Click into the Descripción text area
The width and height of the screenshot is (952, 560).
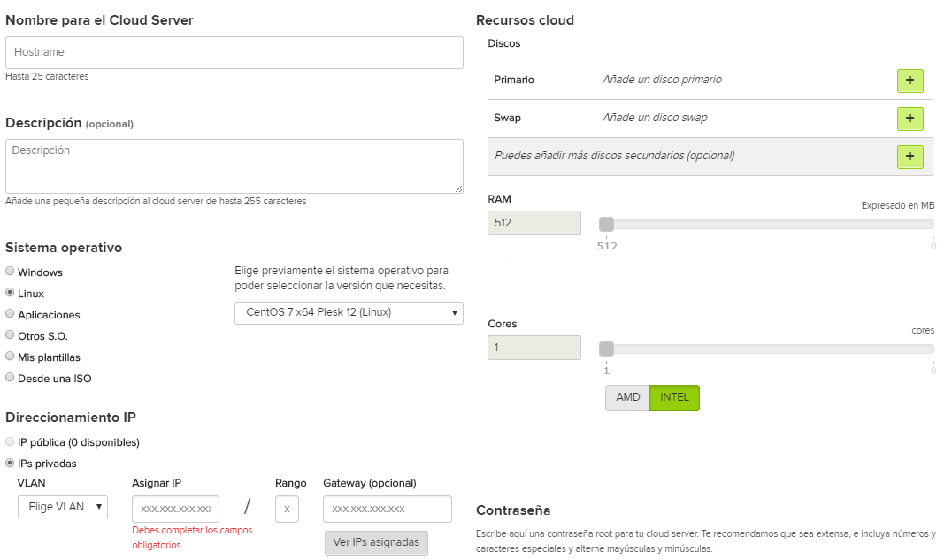coord(234,165)
